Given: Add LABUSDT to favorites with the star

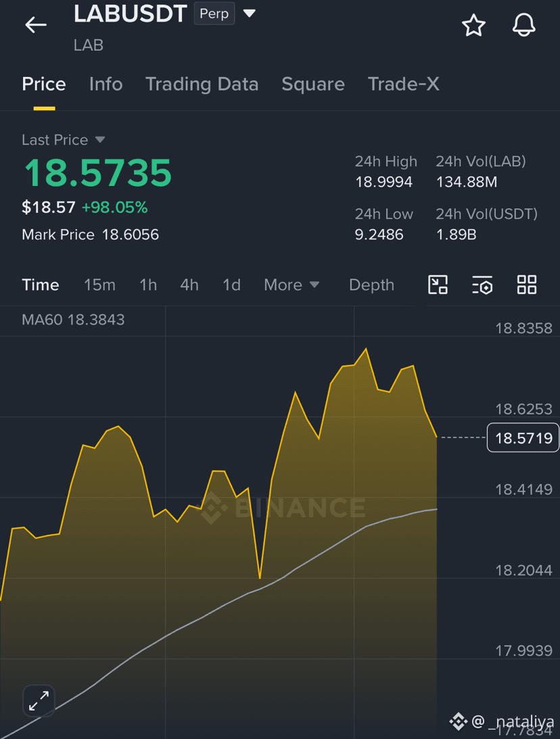Looking at the screenshot, I should point(473,25).
